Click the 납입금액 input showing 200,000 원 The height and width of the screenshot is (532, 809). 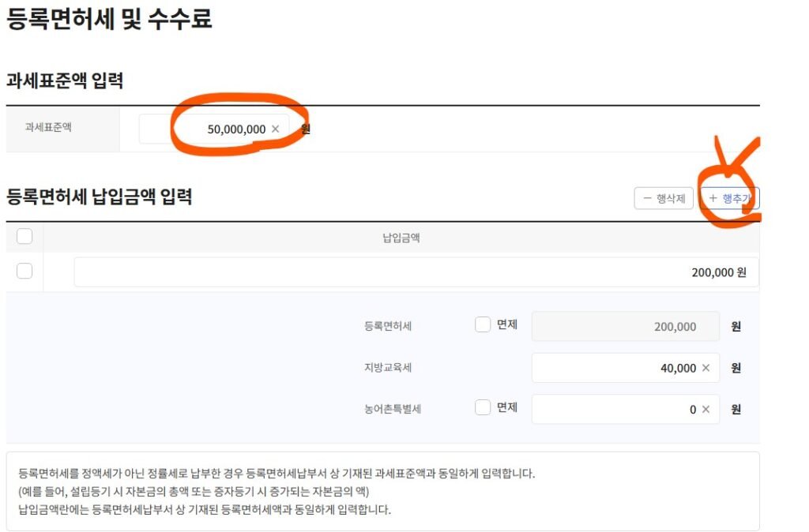point(416,272)
